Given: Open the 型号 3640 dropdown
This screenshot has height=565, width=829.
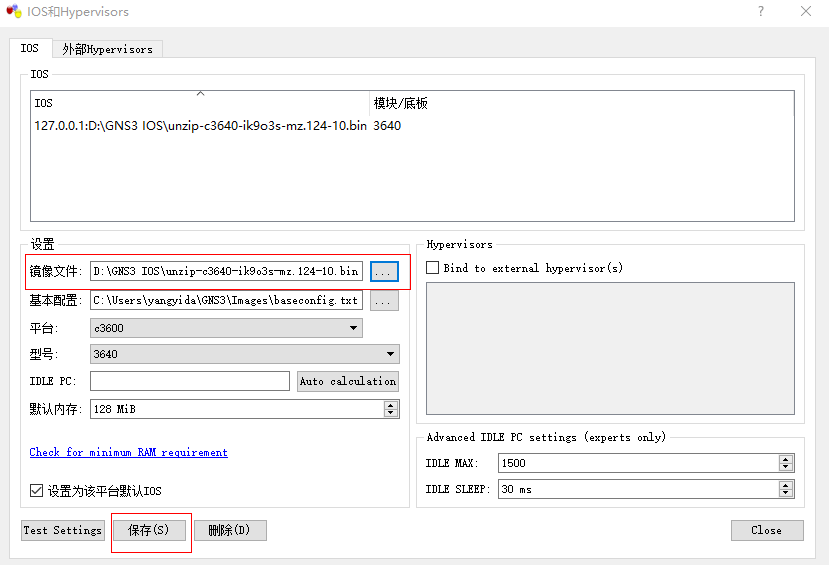Looking at the screenshot, I should 245,354.
